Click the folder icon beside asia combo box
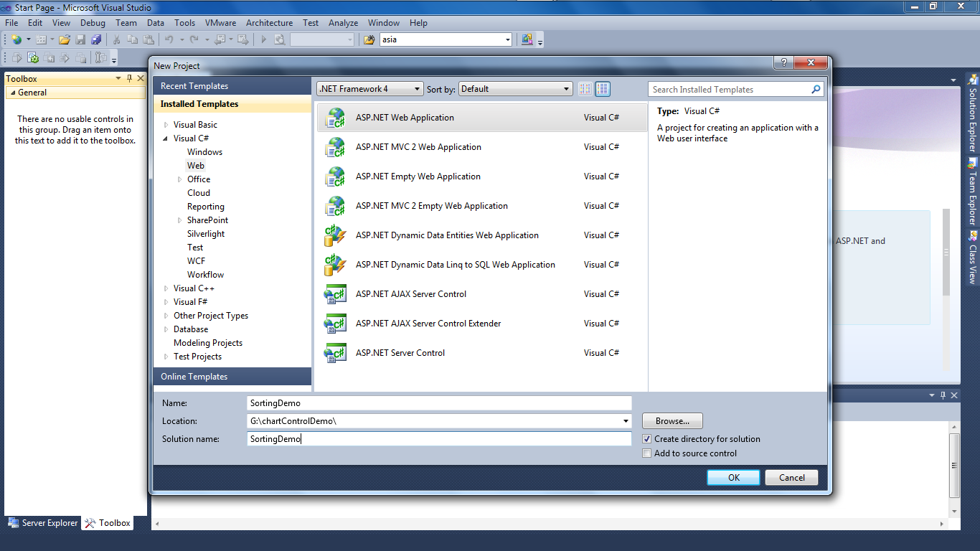 pos(369,39)
